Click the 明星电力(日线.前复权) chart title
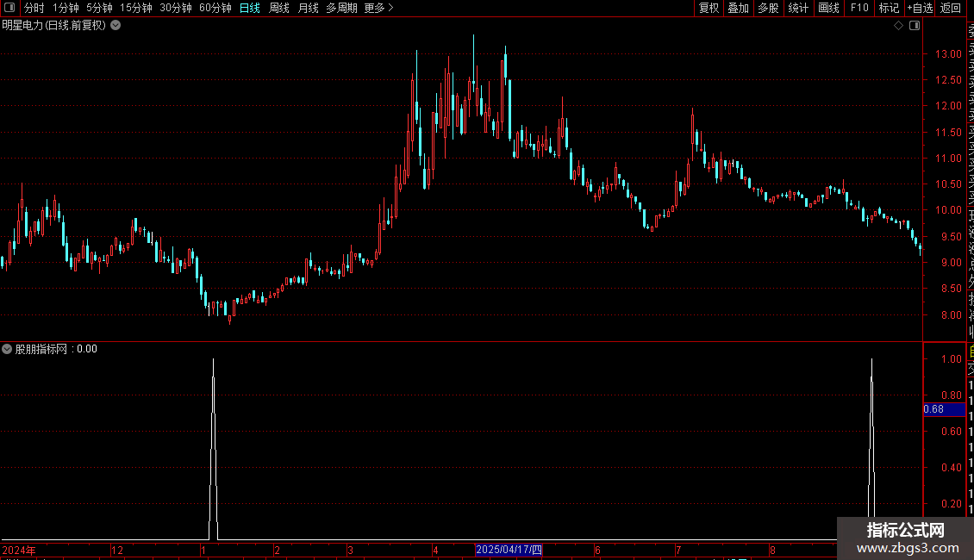 [54, 26]
